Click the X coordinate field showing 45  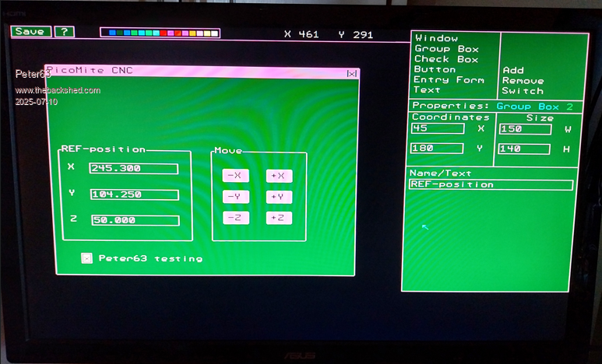437,128
